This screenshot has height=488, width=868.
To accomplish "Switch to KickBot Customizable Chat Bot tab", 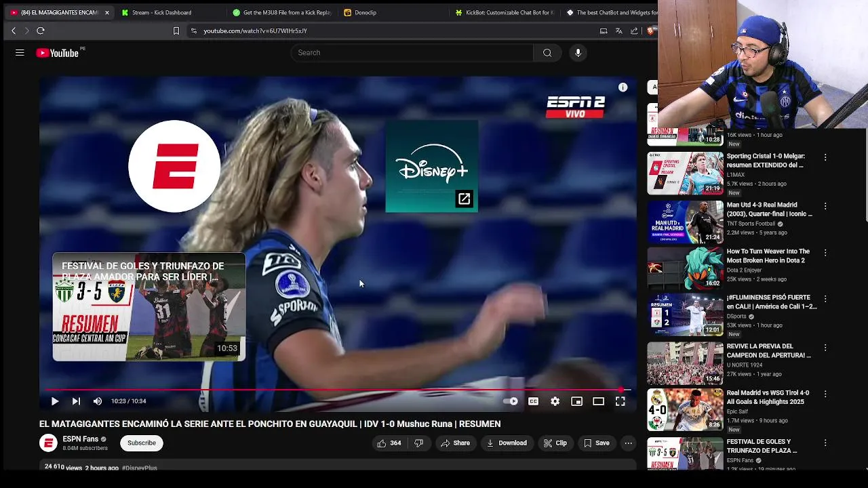I will tap(503, 12).
